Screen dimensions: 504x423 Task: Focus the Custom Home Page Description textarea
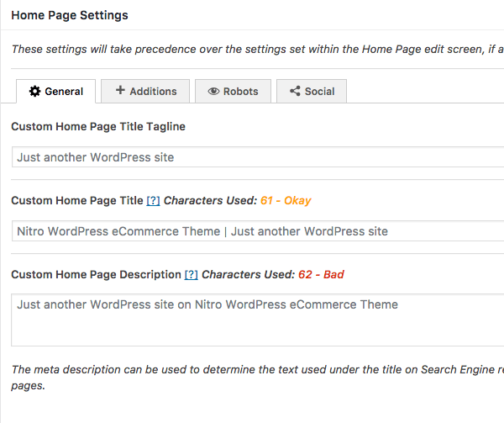click(x=258, y=320)
